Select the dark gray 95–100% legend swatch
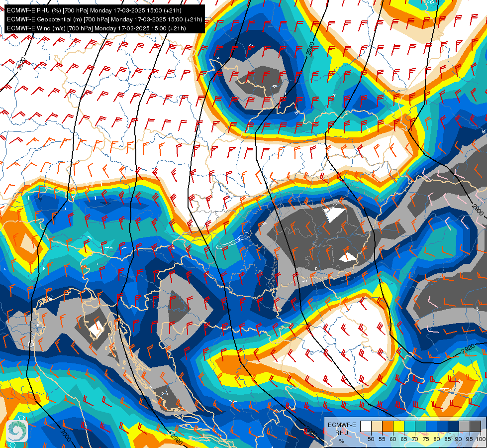Screen dimensions: 487x448 pos(476,426)
